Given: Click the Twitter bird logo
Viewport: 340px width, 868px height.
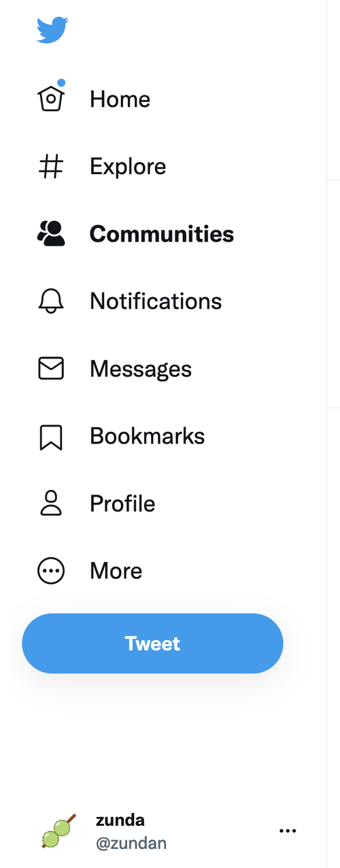Looking at the screenshot, I should 52,31.
